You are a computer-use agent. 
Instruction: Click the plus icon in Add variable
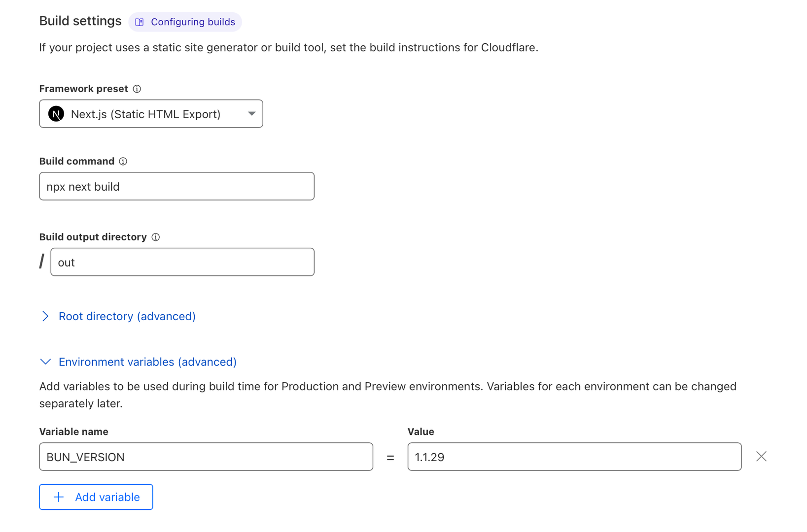(59, 497)
